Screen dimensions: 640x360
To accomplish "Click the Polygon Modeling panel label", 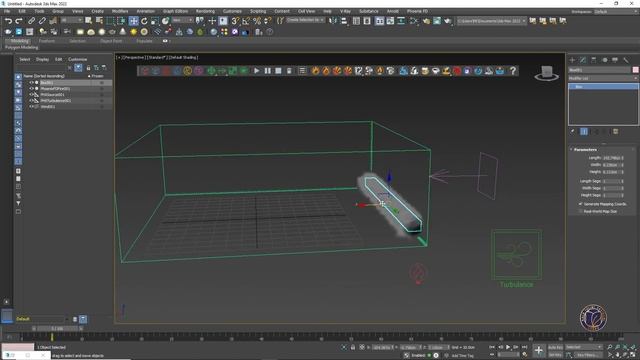I will click(x=22, y=47).
